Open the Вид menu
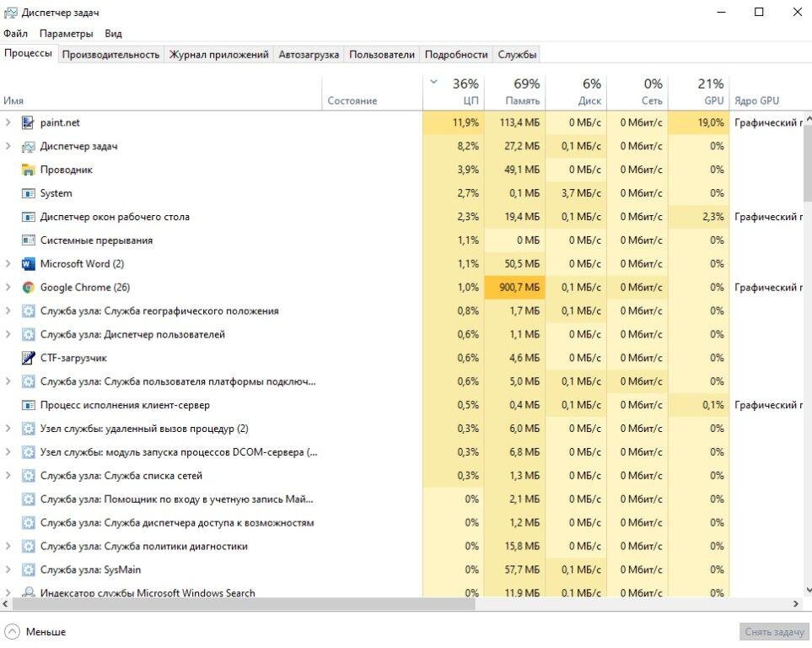This screenshot has height=648, width=812. point(113,34)
